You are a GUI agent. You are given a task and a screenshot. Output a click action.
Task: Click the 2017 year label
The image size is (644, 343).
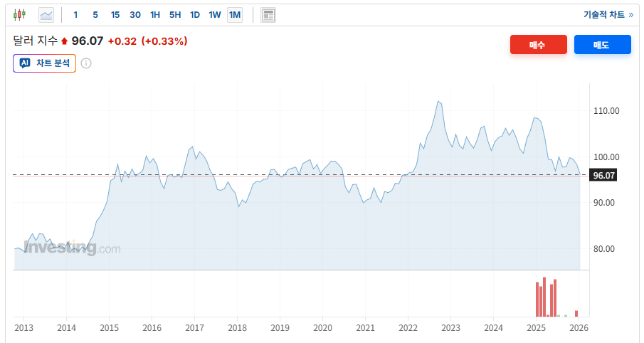[195, 328]
